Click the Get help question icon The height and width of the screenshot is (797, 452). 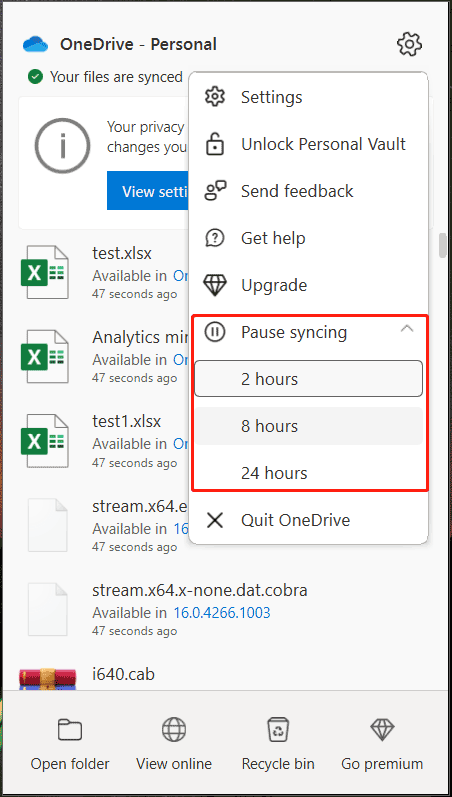(x=215, y=238)
